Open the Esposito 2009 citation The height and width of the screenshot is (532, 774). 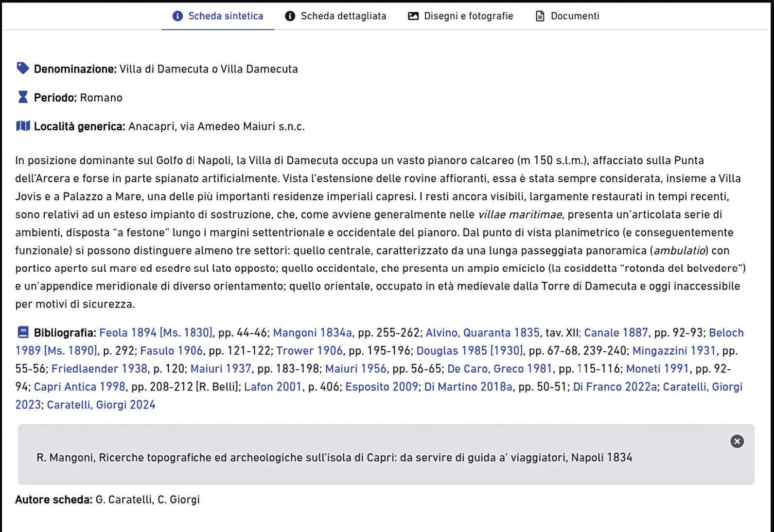pyautogui.click(x=382, y=387)
